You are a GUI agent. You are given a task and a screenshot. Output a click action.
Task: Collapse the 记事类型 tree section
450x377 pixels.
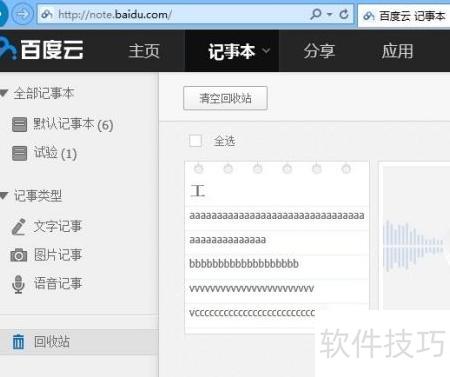(x=4, y=195)
